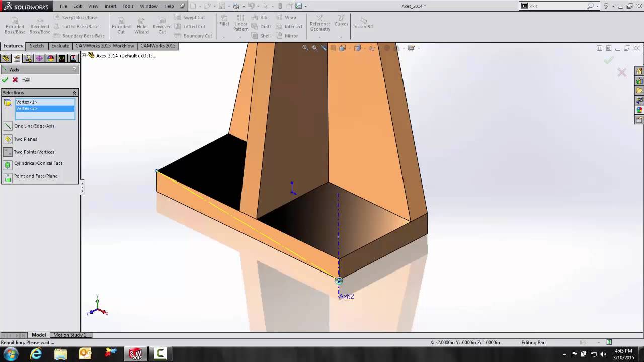The image size is (644, 362).
Task: Open the Save dropdown arrow
Action: pos(228,6)
